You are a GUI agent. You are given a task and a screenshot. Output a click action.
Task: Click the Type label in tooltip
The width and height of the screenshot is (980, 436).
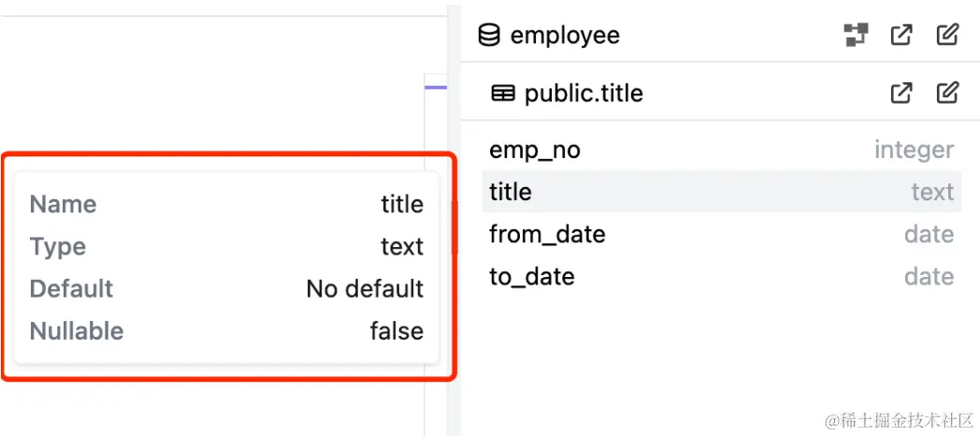(x=57, y=246)
